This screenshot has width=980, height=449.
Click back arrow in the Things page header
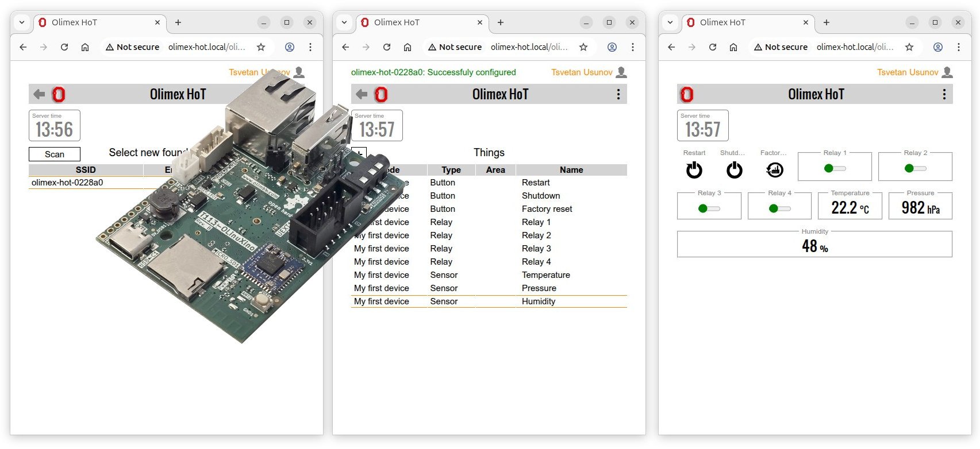(x=362, y=94)
